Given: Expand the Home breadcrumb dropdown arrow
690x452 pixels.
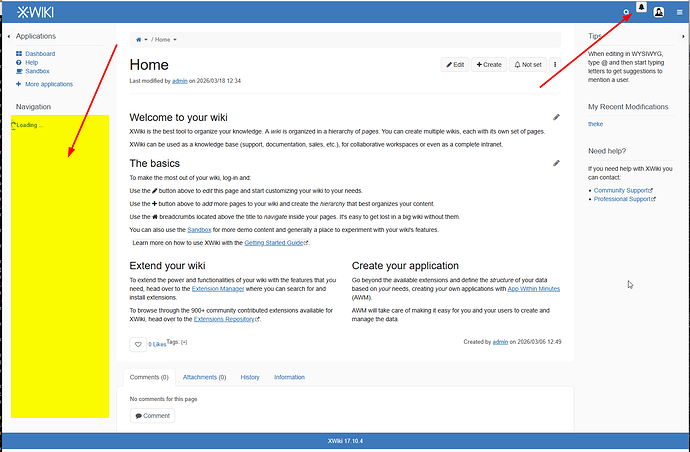Looking at the screenshot, I should [x=175, y=39].
